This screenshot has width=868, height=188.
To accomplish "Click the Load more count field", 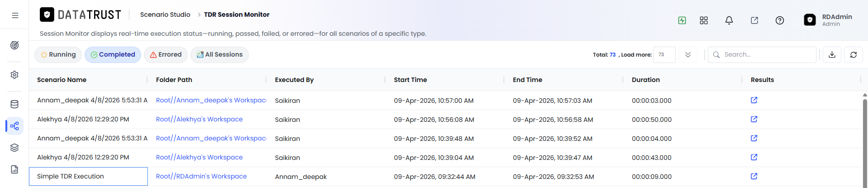I will pos(664,55).
